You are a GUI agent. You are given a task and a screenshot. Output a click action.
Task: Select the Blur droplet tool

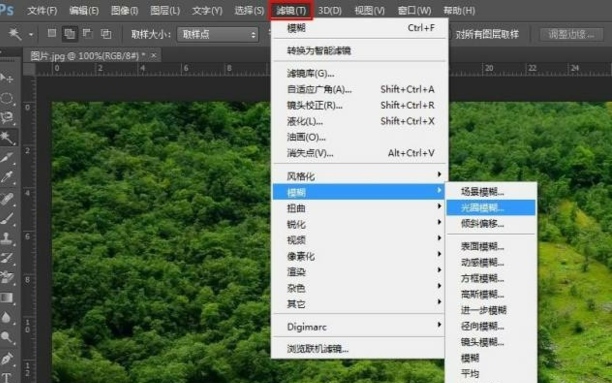pyautogui.click(x=6, y=317)
